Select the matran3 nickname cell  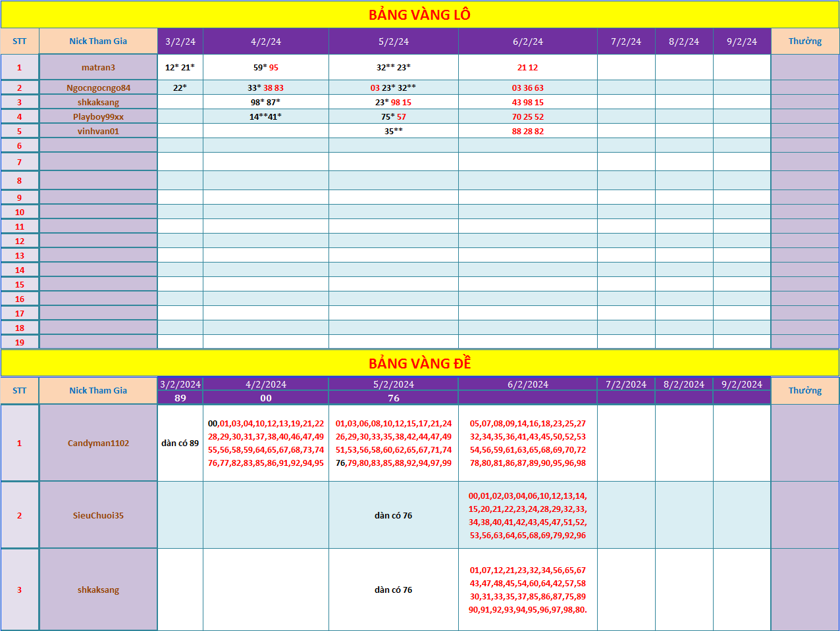[98, 67]
